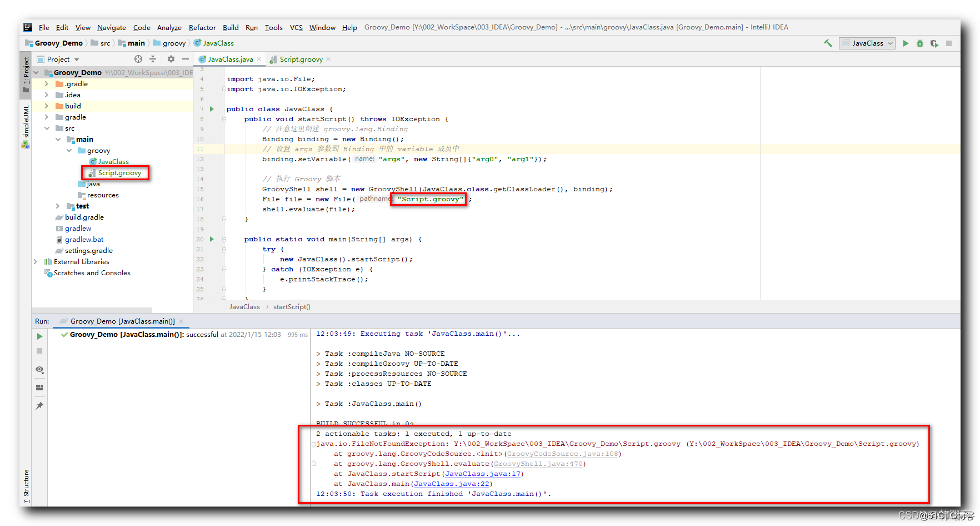This screenshot has height=526, width=980.
Task: Expand the External Libraries node
Action: [35, 261]
